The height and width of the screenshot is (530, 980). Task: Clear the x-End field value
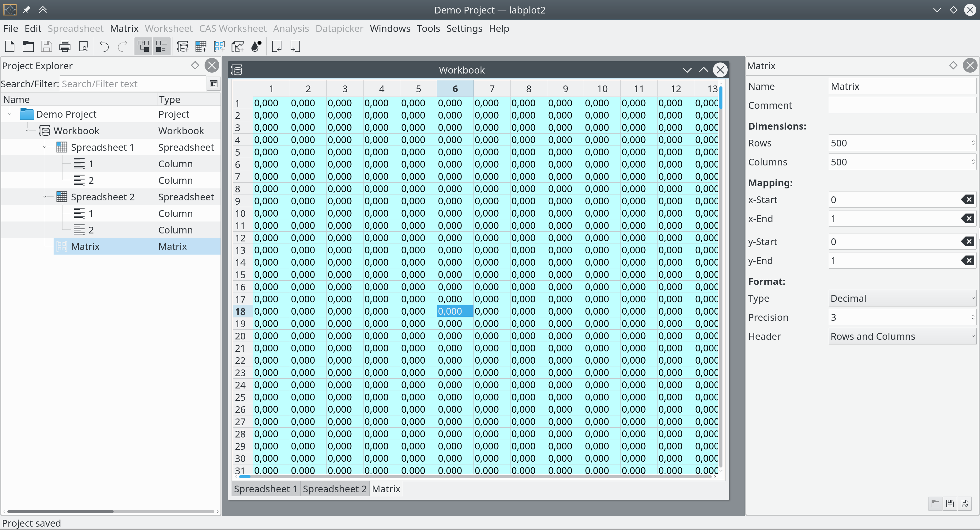point(968,219)
